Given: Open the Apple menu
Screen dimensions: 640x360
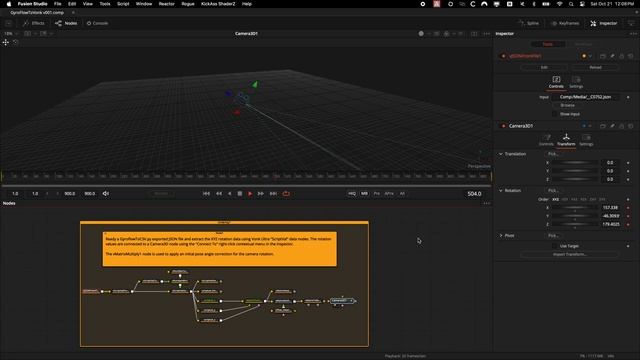Looking at the screenshot, I should tap(9, 4).
